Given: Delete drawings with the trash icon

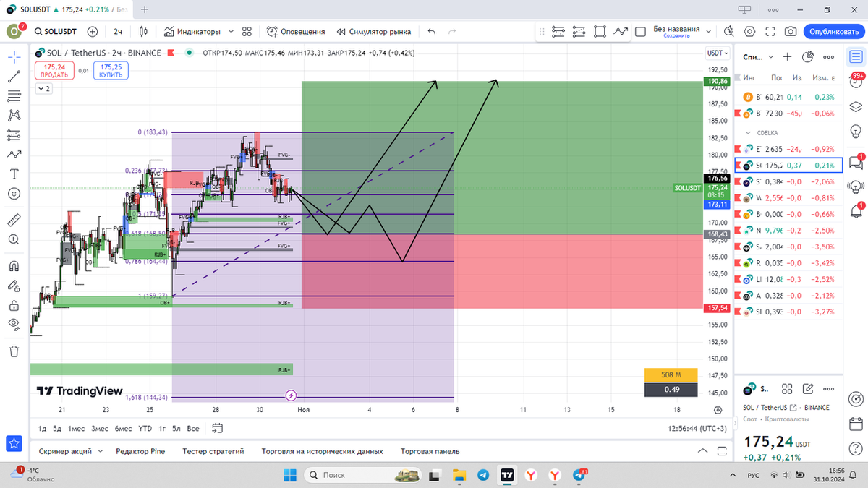Looking at the screenshot, I should [14, 351].
